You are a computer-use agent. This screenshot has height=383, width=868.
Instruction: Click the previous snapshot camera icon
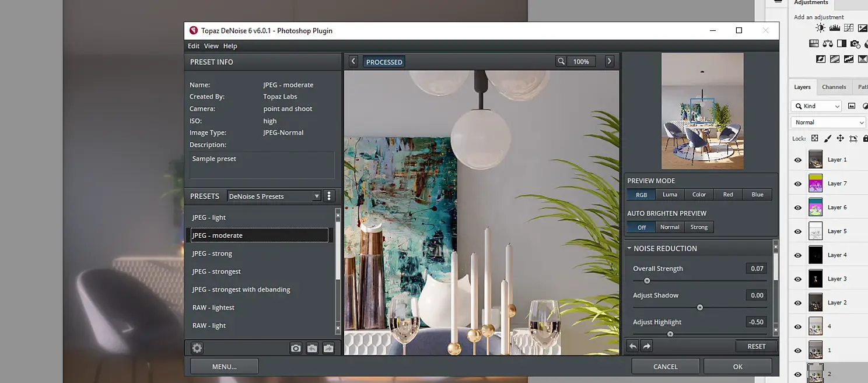pos(312,348)
